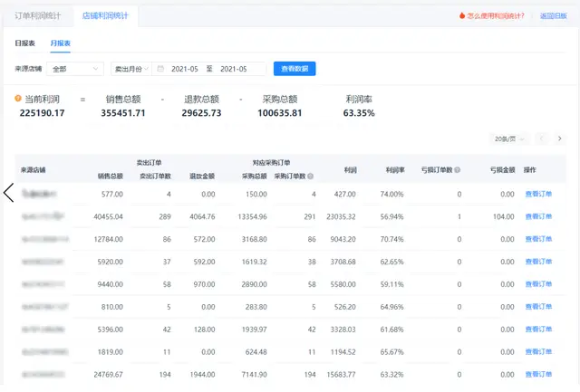Click 查看订单 for the 577.00 row
This screenshot has height=392, width=580.
(538, 194)
